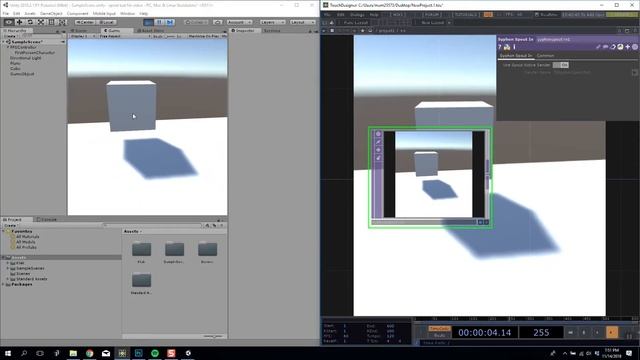Click Beats mode button in timeline

point(439,335)
